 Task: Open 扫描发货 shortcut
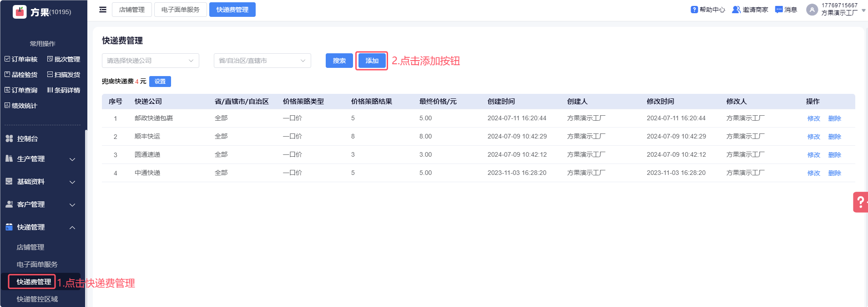click(x=64, y=75)
